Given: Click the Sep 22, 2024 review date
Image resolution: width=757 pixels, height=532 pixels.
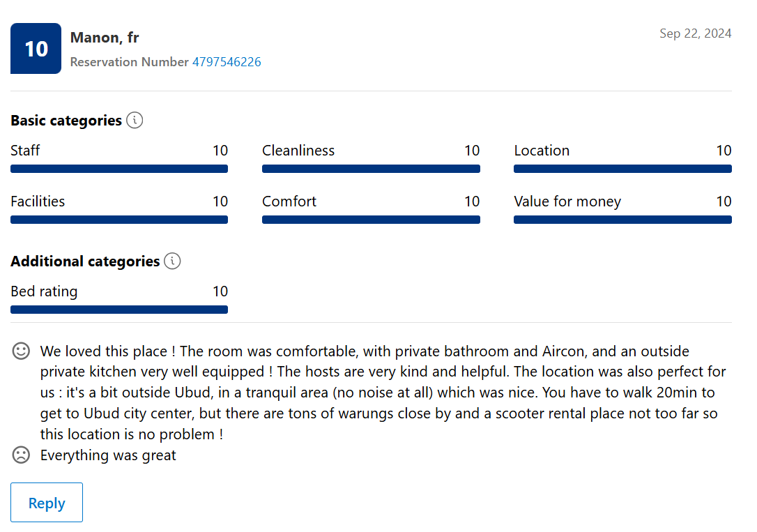Looking at the screenshot, I should (695, 33).
